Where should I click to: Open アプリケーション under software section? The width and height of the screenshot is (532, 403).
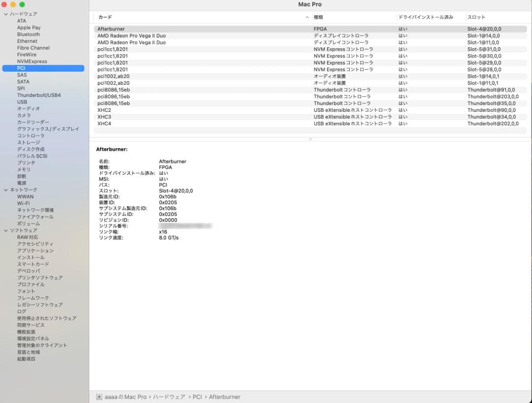coord(35,250)
